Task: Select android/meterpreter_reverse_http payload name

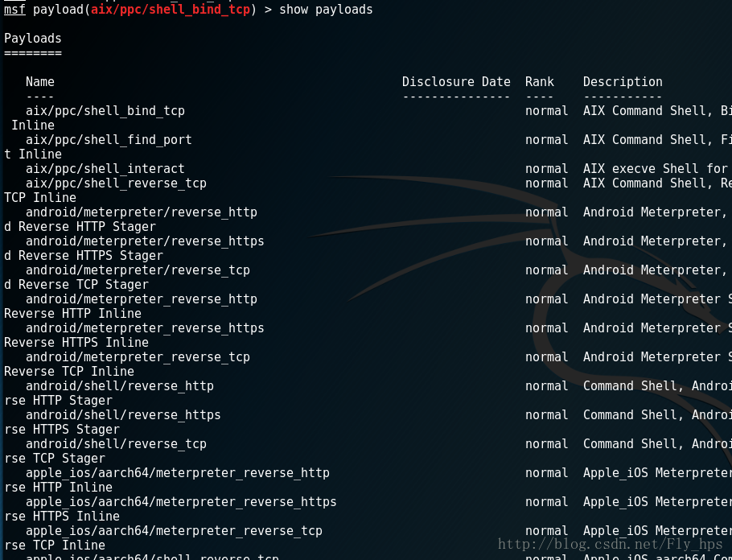Action: 142,299
